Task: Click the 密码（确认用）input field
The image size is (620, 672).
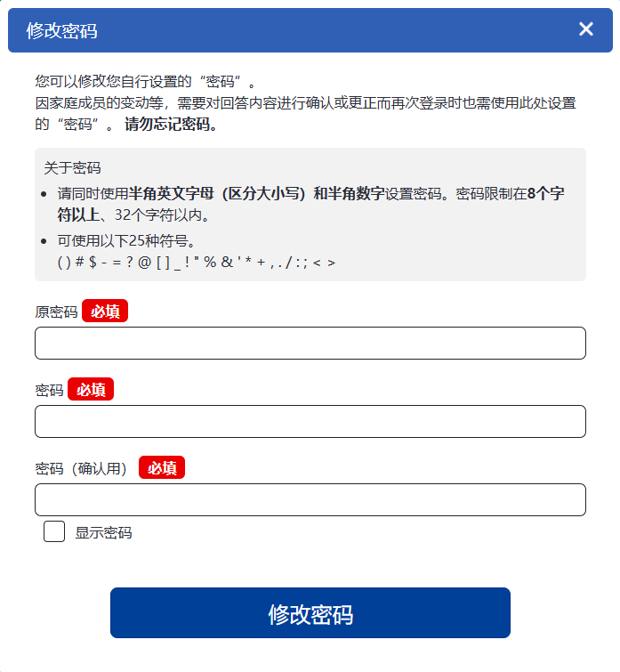Action: [x=310, y=499]
